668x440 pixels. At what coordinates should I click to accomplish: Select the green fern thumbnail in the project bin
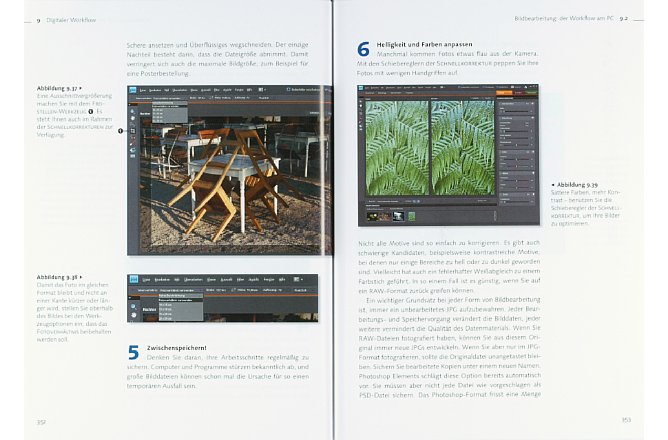coord(412,216)
